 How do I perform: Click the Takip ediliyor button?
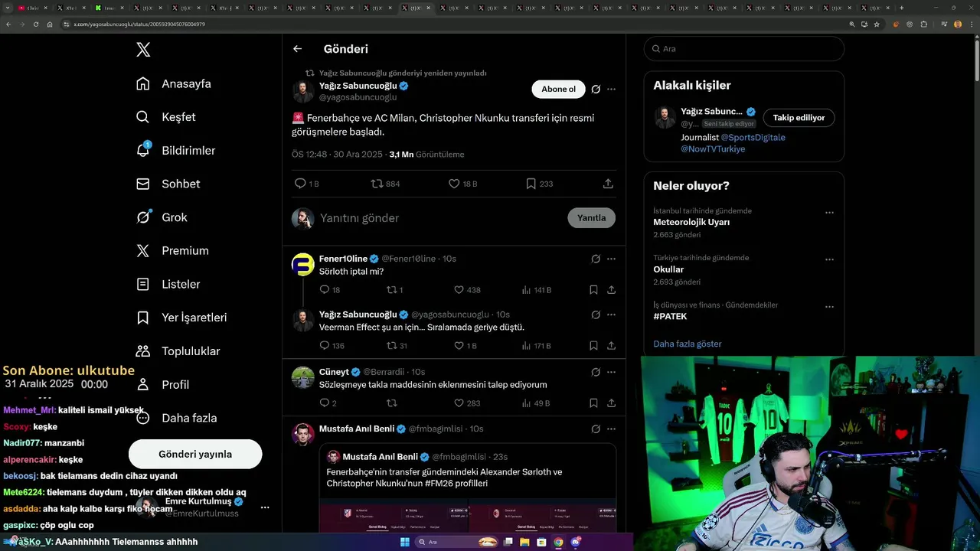click(799, 118)
